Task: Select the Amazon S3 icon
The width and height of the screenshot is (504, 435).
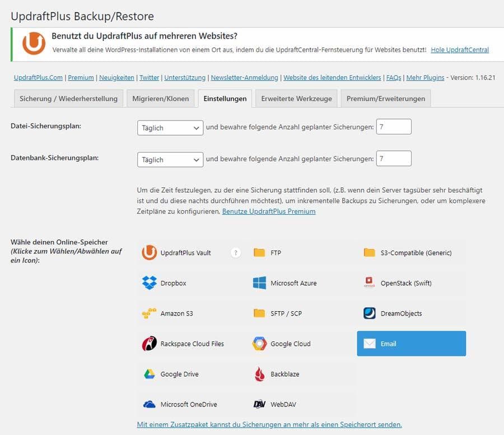Action: (149, 313)
